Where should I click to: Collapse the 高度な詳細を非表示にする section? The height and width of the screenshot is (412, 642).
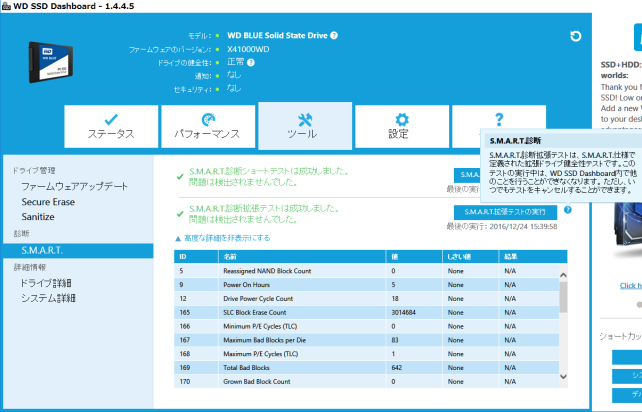pyautogui.click(x=222, y=238)
